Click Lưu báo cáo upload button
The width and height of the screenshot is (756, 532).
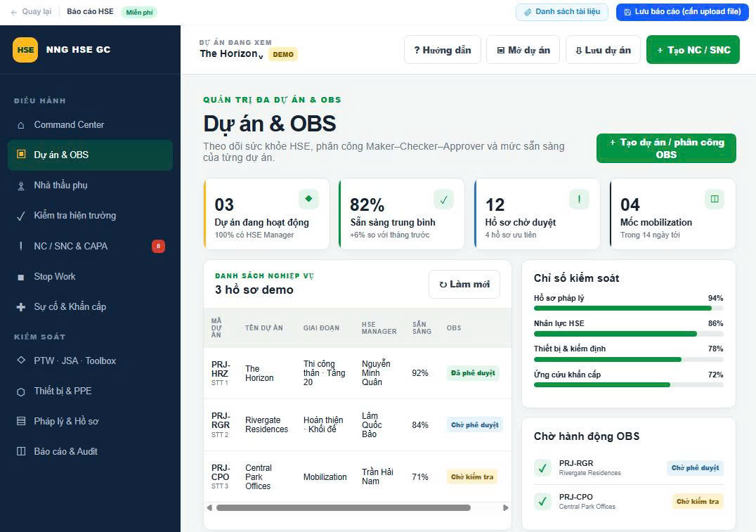682,12
